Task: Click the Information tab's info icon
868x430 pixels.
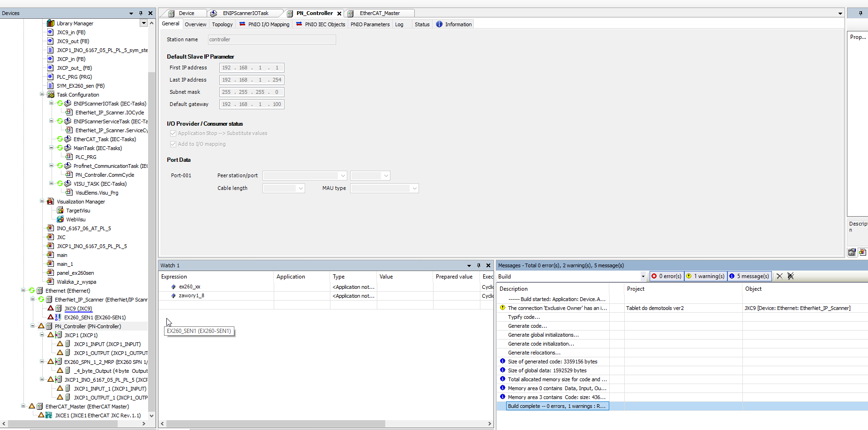Action: point(439,24)
